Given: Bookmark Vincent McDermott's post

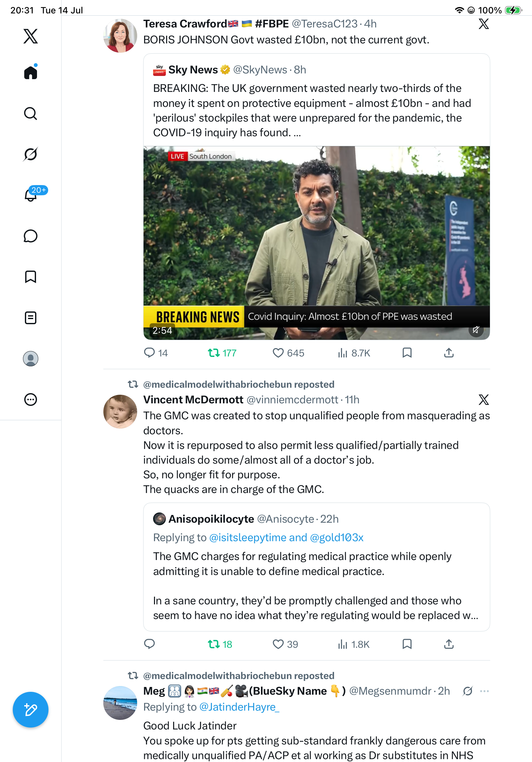Looking at the screenshot, I should coord(407,644).
